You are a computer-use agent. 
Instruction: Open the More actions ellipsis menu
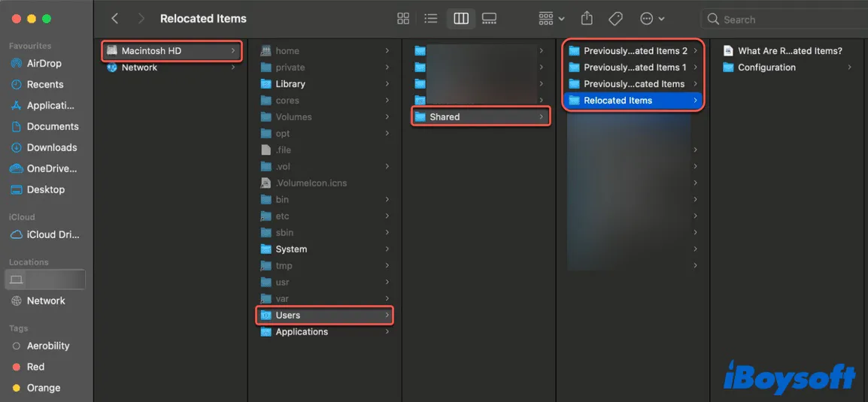[651, 19]
